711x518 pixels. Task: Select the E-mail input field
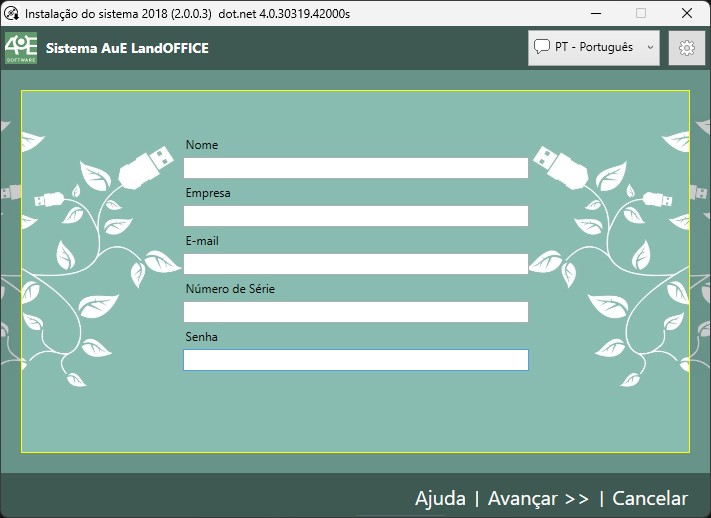point(355,264)
